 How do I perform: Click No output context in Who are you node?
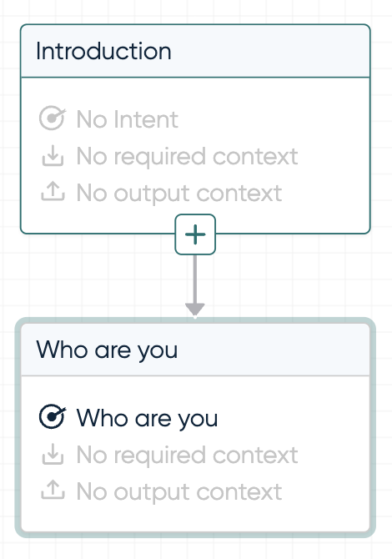(x=179, y=491)
